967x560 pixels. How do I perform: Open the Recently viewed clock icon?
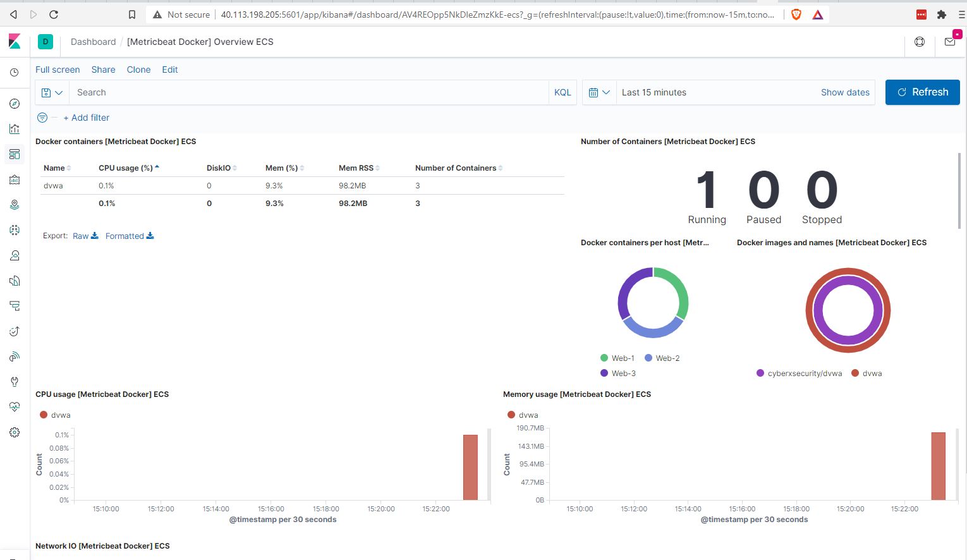(15, 73)
